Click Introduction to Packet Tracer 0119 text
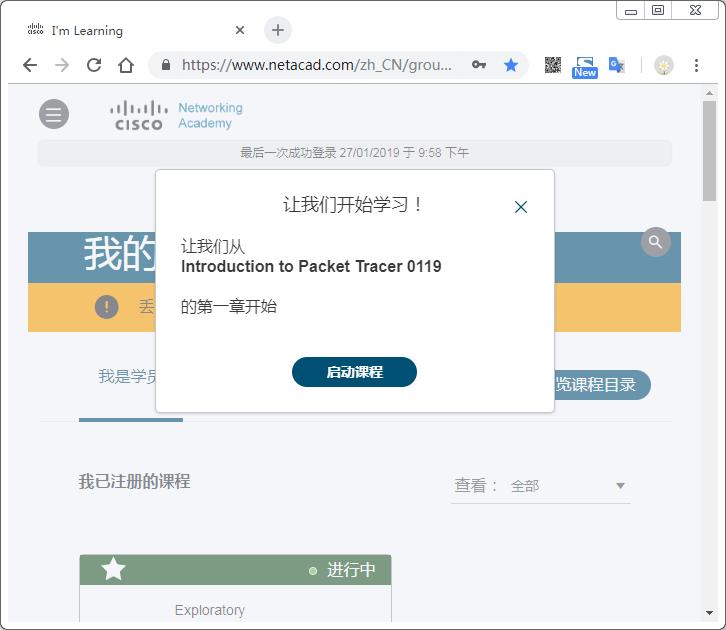The image size is (726, 630). [311, 267]
